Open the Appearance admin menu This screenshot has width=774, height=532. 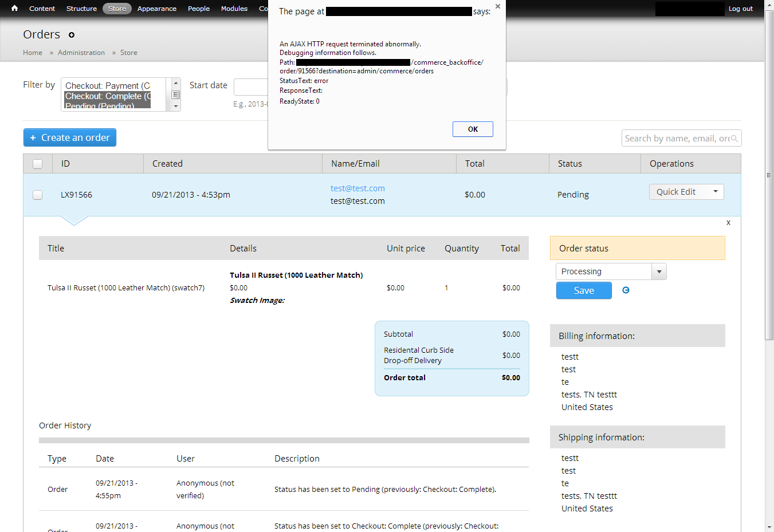[156, 9]
